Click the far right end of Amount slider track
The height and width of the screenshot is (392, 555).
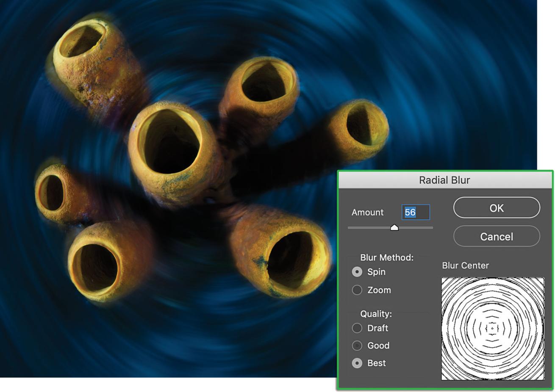[432, 228]
